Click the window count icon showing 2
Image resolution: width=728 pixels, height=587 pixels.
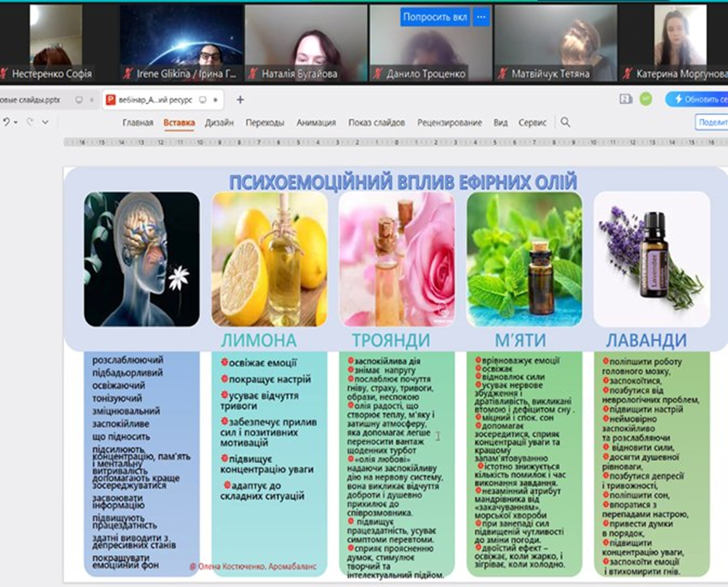(x=626, y=99)
